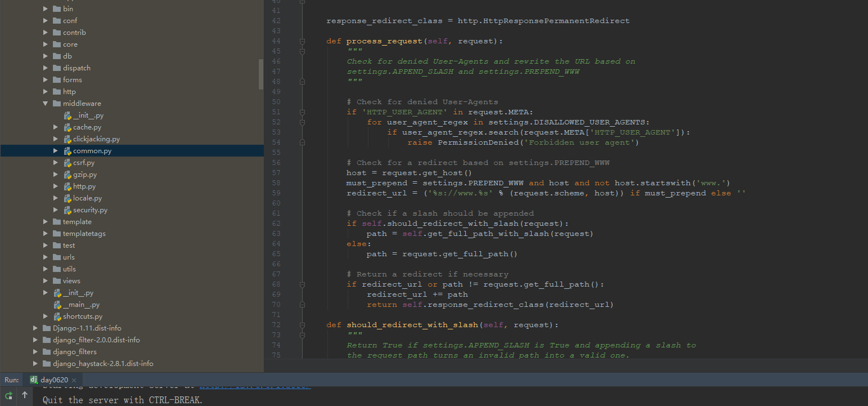The image size is (868, 406).
Task: Fold process_request method at line 44
Action: pos(302,41)
